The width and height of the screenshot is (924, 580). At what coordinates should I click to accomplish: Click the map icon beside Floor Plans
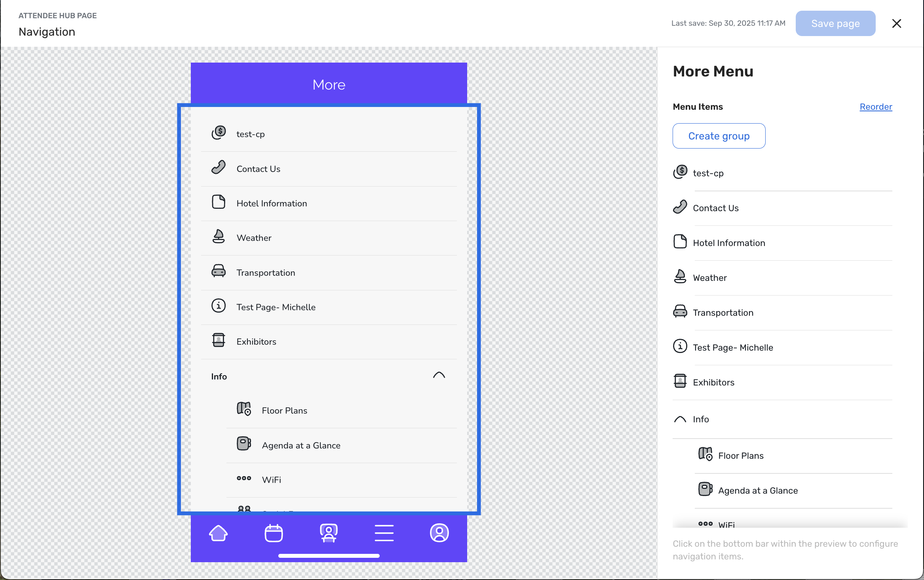(244, 409)
